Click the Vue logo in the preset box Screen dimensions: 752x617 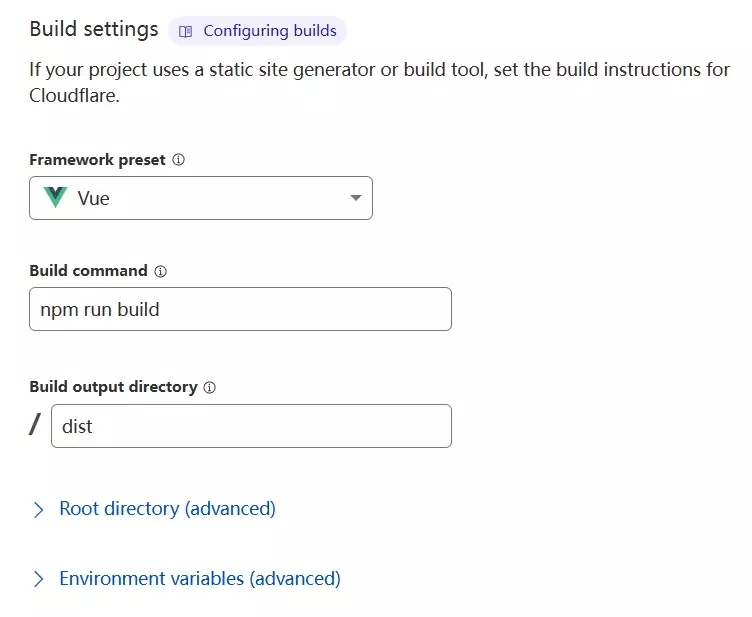tap(55, 198)
